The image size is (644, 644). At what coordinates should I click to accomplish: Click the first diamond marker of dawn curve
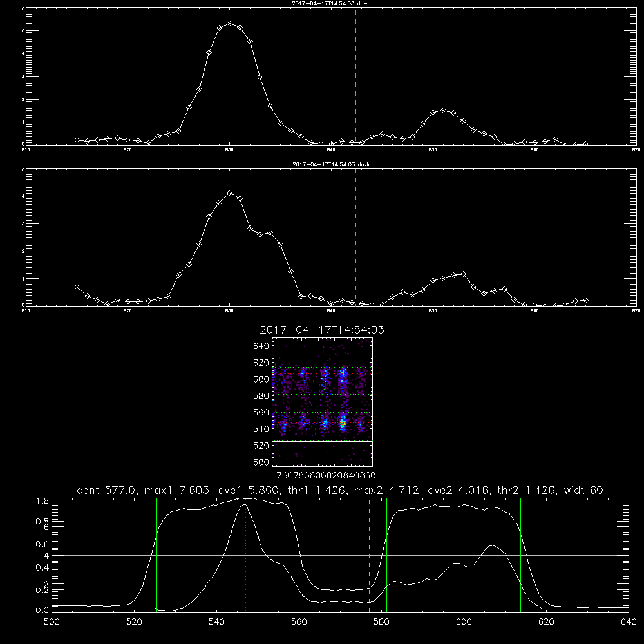[x=77, y=140]
